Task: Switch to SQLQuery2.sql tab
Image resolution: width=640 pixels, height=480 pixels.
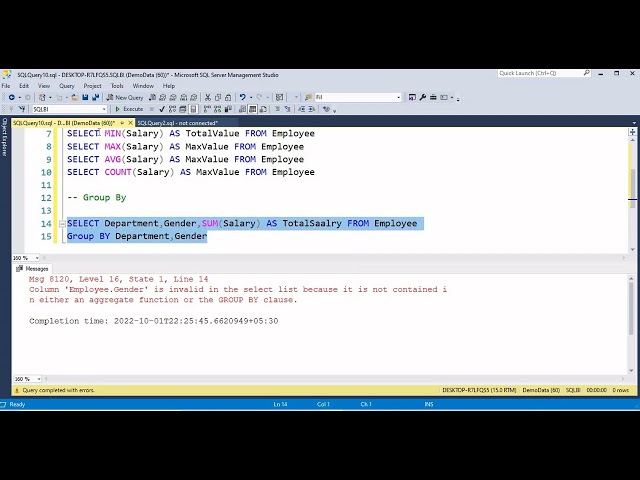Action: click(x=178, y=123)
